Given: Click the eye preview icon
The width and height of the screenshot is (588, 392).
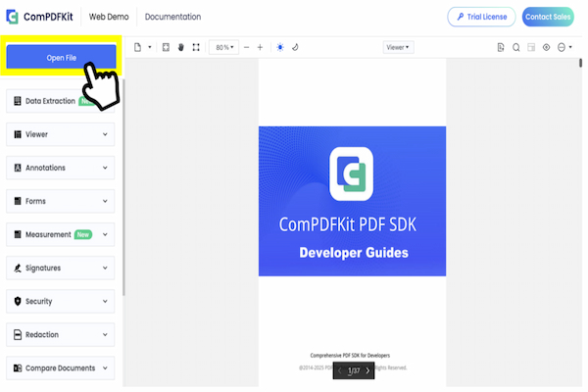Looking at the screenshot, I should (x=547, y=47).
